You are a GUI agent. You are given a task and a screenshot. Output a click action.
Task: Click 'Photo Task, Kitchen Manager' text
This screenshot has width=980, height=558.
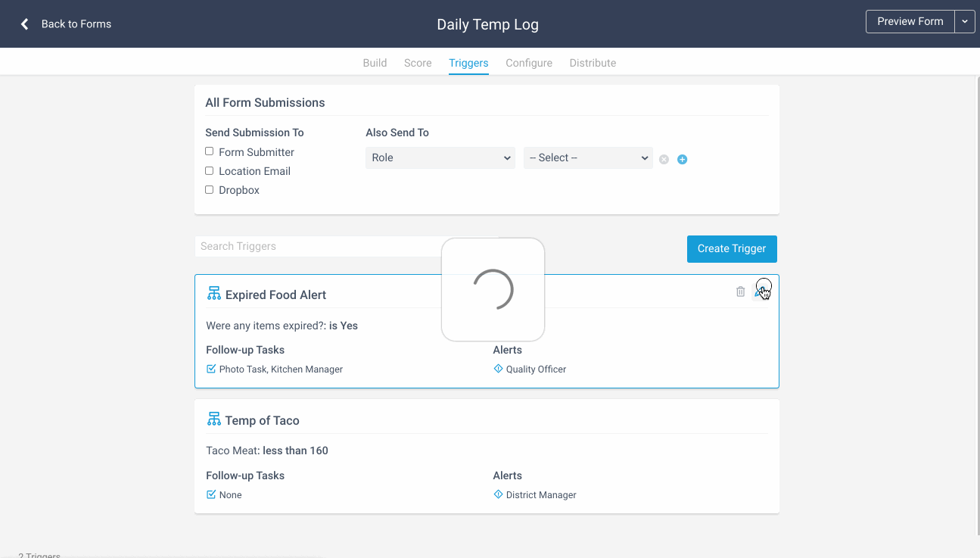(281, 369)
